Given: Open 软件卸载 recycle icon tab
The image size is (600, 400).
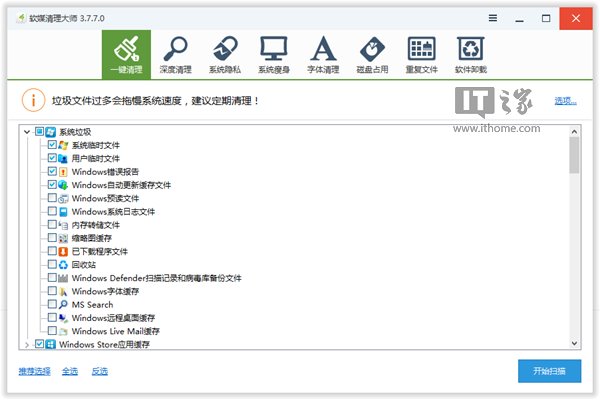Looking at the screenshot, I should tap(471, 55).
